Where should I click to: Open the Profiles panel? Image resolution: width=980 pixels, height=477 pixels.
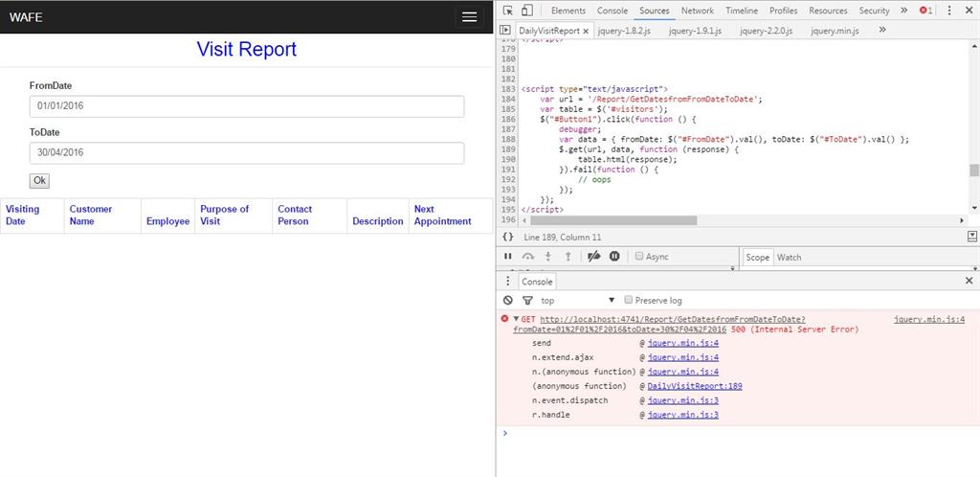click(783, 11)
